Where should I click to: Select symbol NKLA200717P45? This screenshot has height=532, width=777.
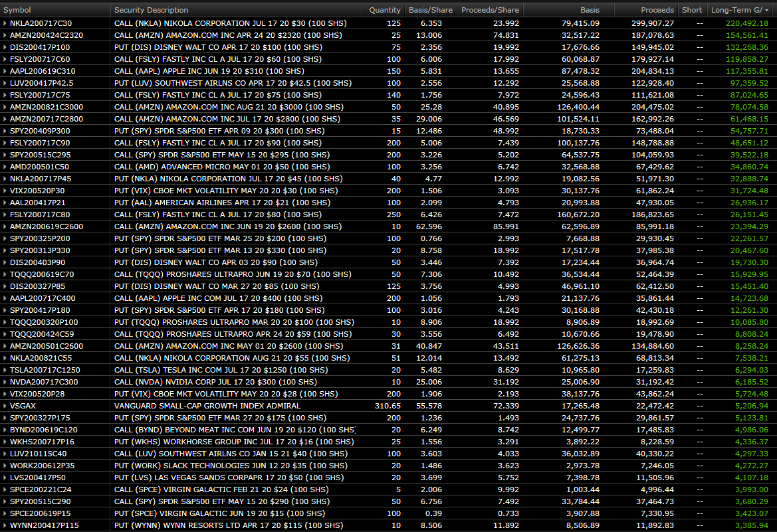tap(41, 179)
